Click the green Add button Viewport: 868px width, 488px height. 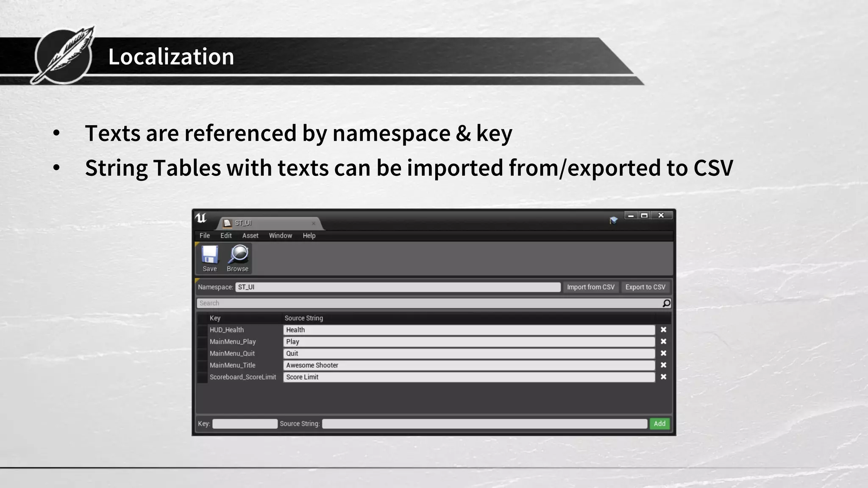tap(659, 424)
